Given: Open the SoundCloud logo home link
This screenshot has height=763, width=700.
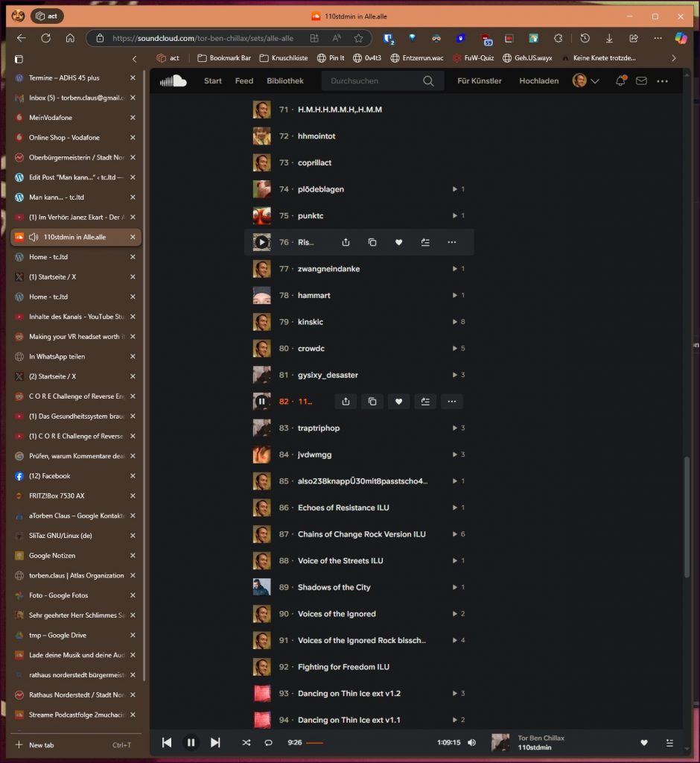Looking at the screenshot, I should click(174, 80).
